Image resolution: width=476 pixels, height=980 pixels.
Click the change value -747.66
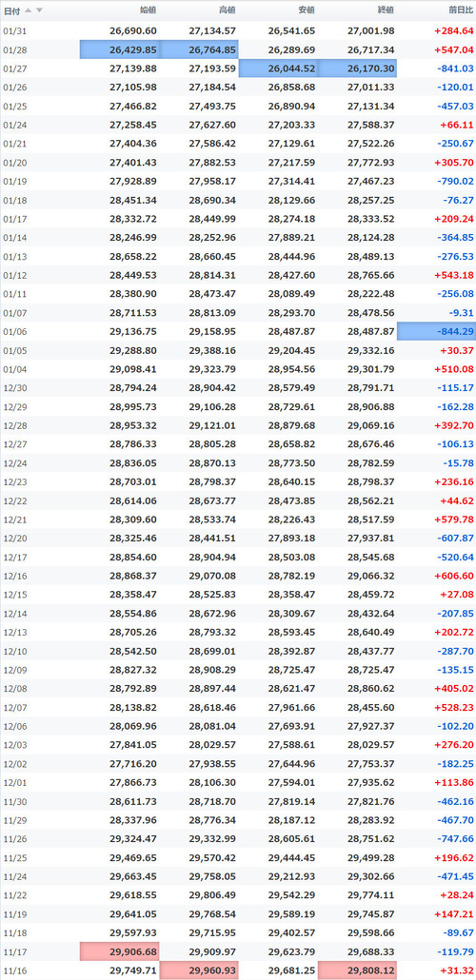455,839
